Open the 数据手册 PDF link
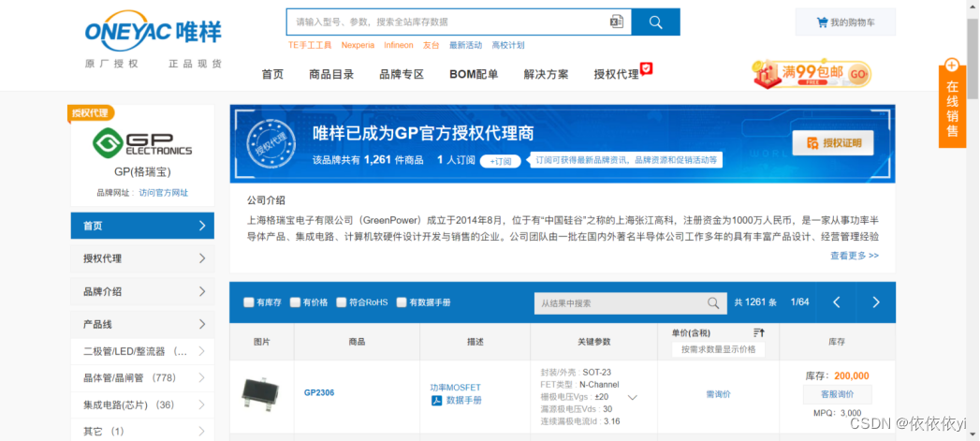Image resolution: width=980 pixels, height=441 pixels. pyautogui.click(x=457, y=401)
